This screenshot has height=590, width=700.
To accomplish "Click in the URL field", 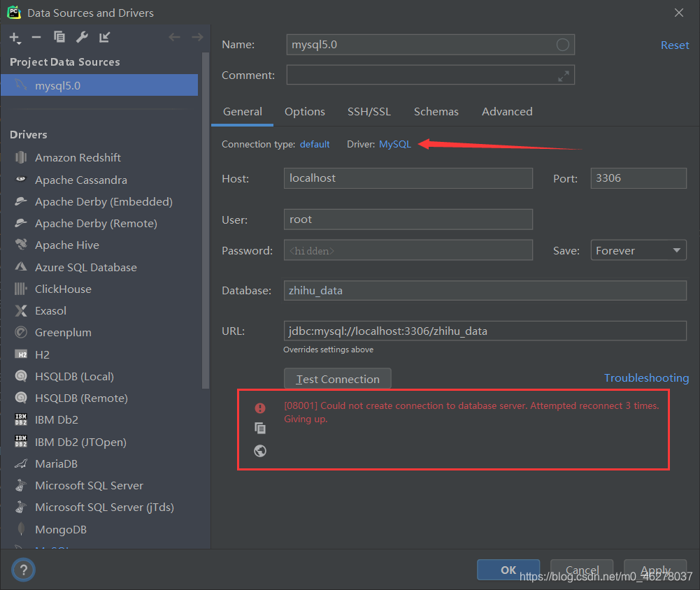I will pos(485,331).
